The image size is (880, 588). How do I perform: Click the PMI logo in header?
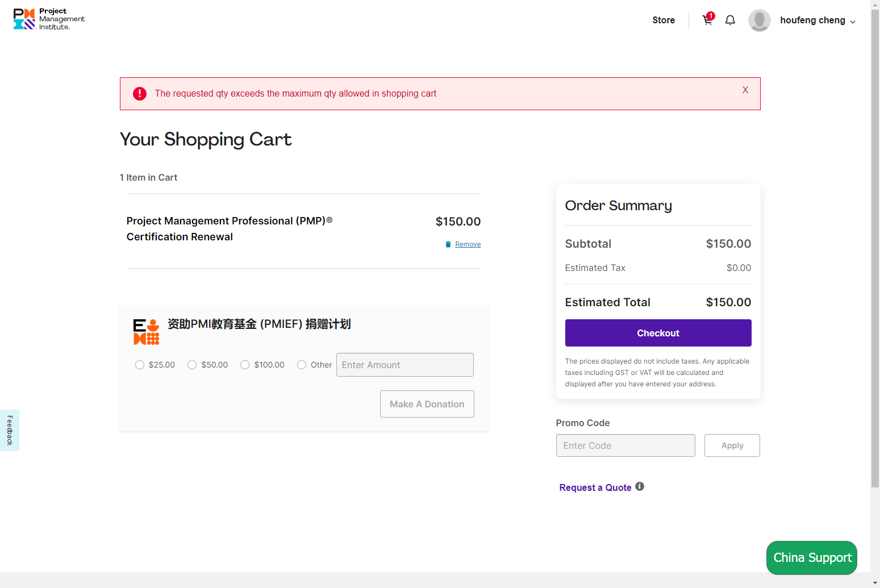(x=49, y=19)
